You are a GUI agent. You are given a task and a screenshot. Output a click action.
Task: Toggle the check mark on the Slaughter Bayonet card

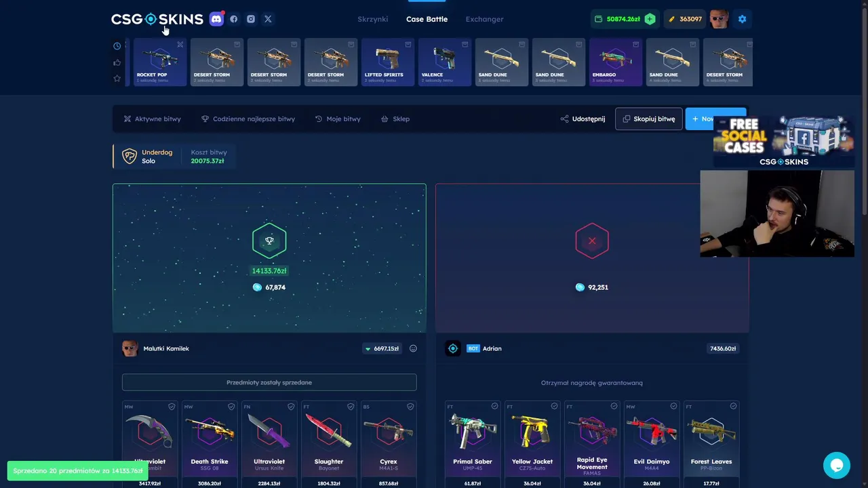351,407
